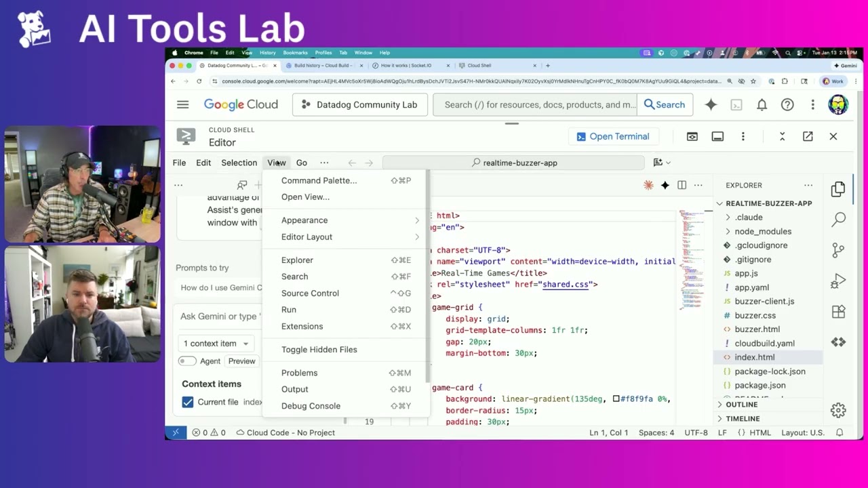Open the Chrome Bookmarks menu in macOS menu bar
The width and height of the screenshot is (868, 488).
click(295, 53)
